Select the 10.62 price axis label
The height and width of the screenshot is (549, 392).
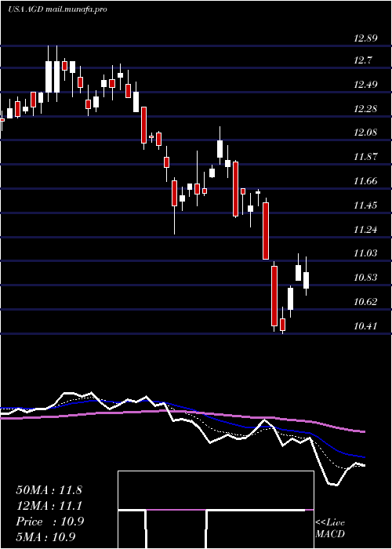pyautogui.click(x=365, y=302)
